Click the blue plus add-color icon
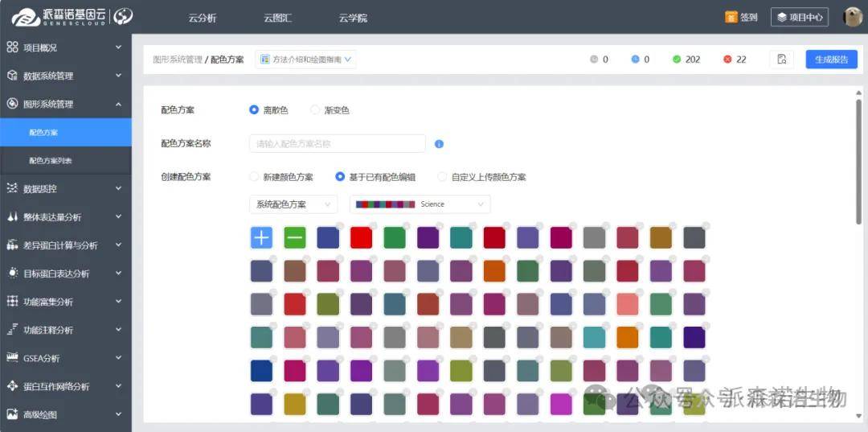 coord(262,237)
